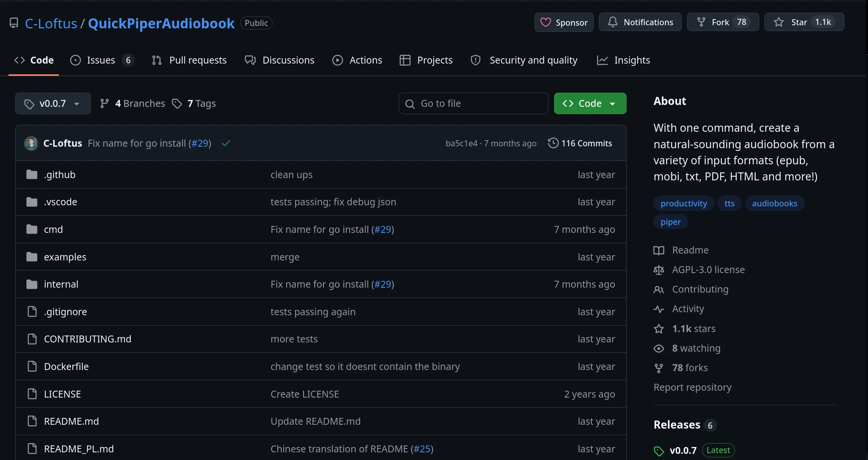The height and width of the screenshot is (460, 868).
Task: Click the LICENSE file icon
Action: (32, 394)
